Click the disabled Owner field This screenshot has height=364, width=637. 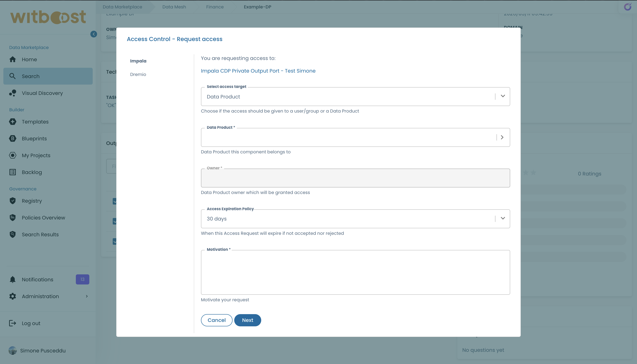tap(355, 178)
